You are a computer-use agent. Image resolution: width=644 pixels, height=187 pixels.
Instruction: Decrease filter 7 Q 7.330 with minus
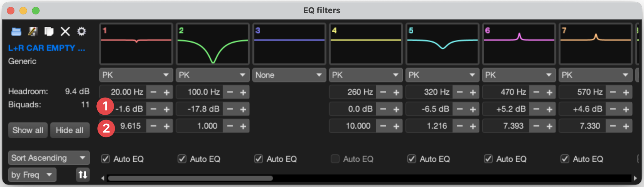pos(613,126)
